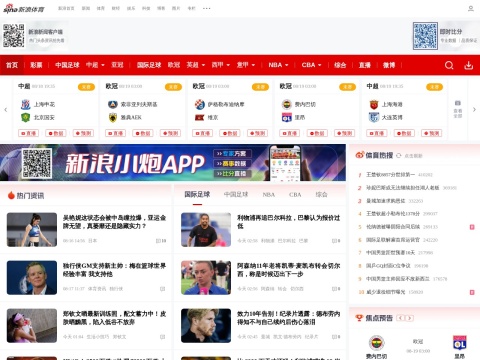This screenshot has width=480, height=360.
Task: Open 综合 in red navbar
Action: [x=340, y=65]
